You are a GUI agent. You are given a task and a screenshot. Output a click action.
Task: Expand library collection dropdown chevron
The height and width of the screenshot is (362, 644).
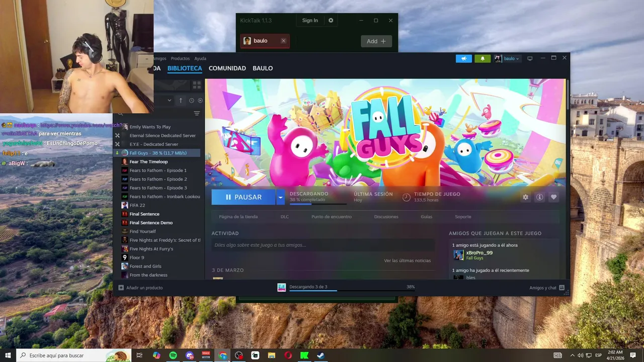169,101
